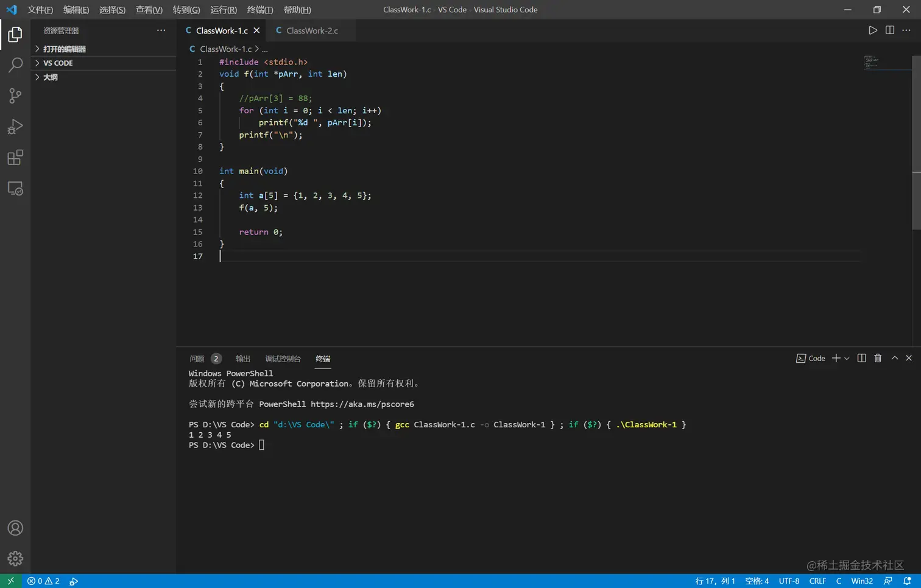This screenshot has height=588, width=921.
Task: Open the Source Control view icon
Action: click(15, 96)
